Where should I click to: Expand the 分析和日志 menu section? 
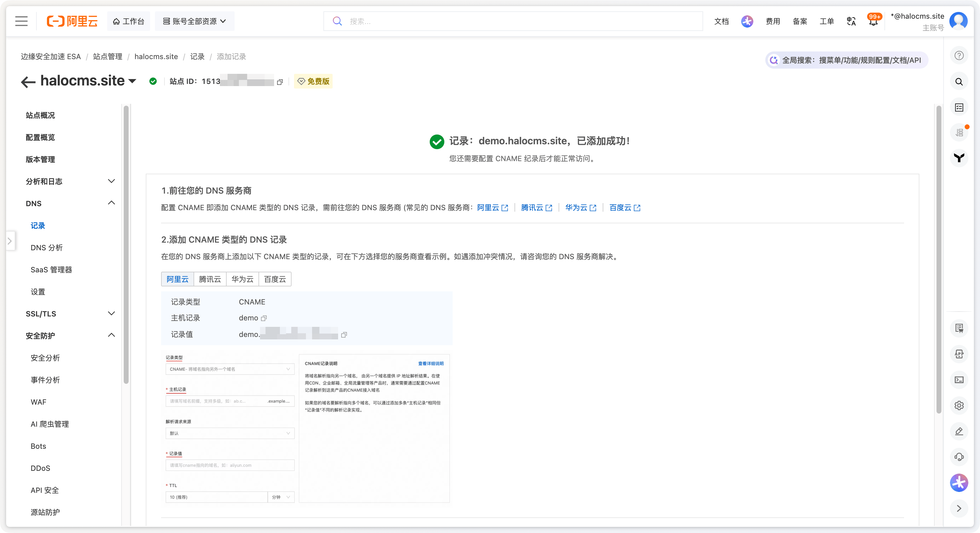pyautogui.click(x=111, y=181)
